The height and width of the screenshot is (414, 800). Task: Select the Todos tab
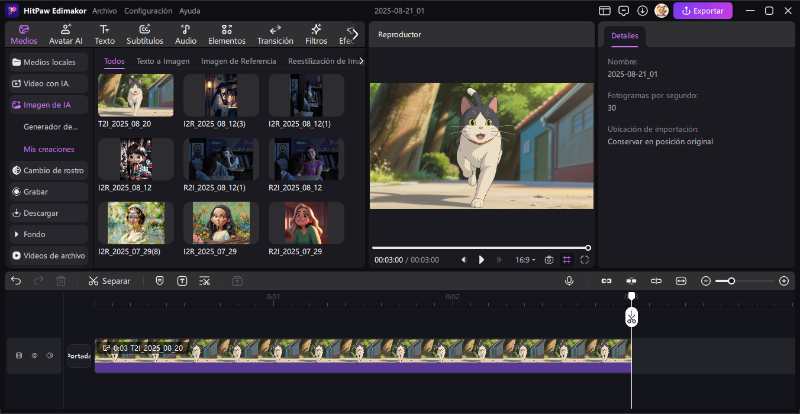(114, 61)
